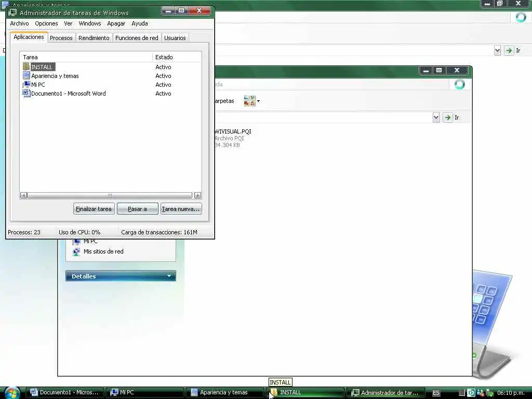Screen dimensions: 532x399
Task: Click the Finalizar tarea button
Action: point(94,209)
